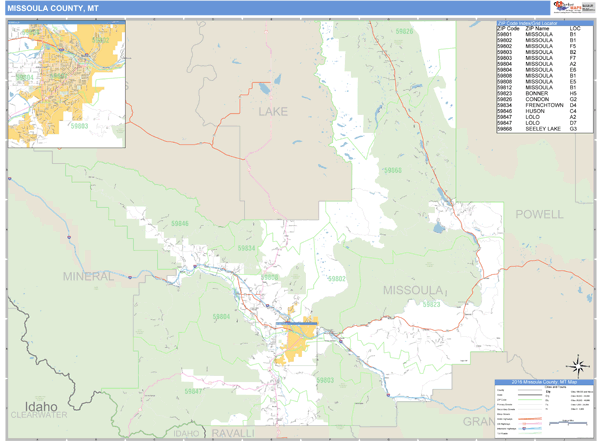Click the MINERAL county label
The image size is (600, 442).
coord(88,275)
